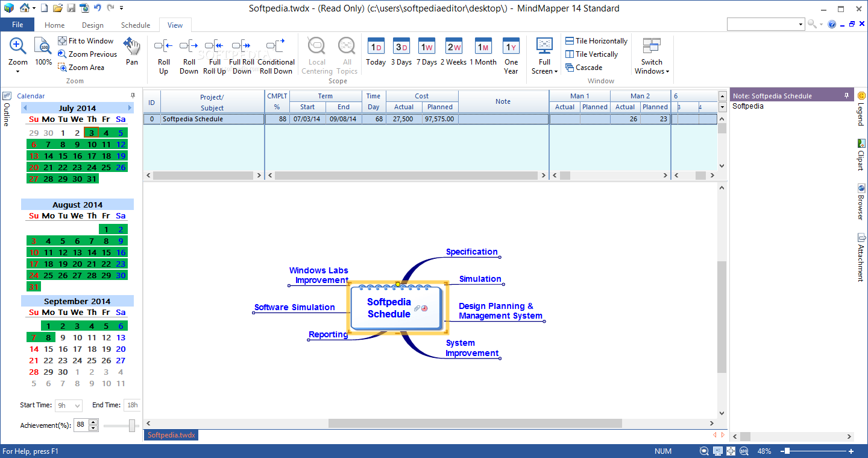Screen dimensions: 868x458
Task: Select Windows Labs Improvement topic
Action: [x=318, y=275]
